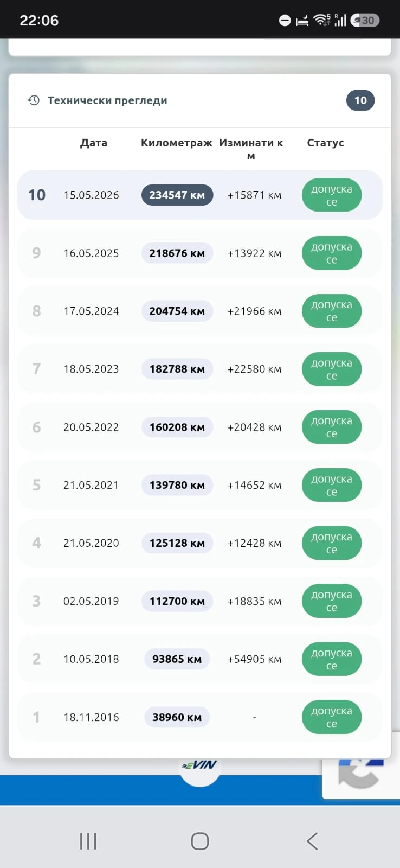Tap the Дата column header
Viewport: 400px width, 868px height.
coord(94,143)
